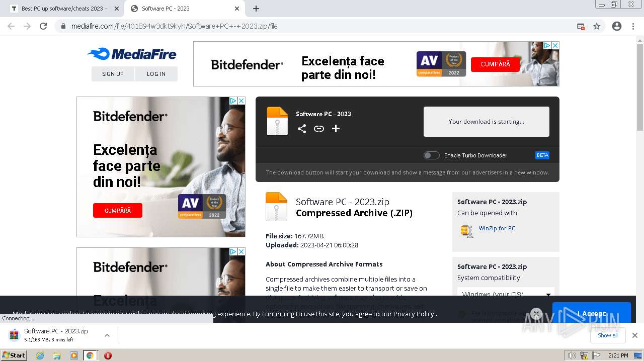The width and height of the screenshot is (644, 362).
Task: Click About Compressed Archive Formats heading
Action: (x=324, y=264)
